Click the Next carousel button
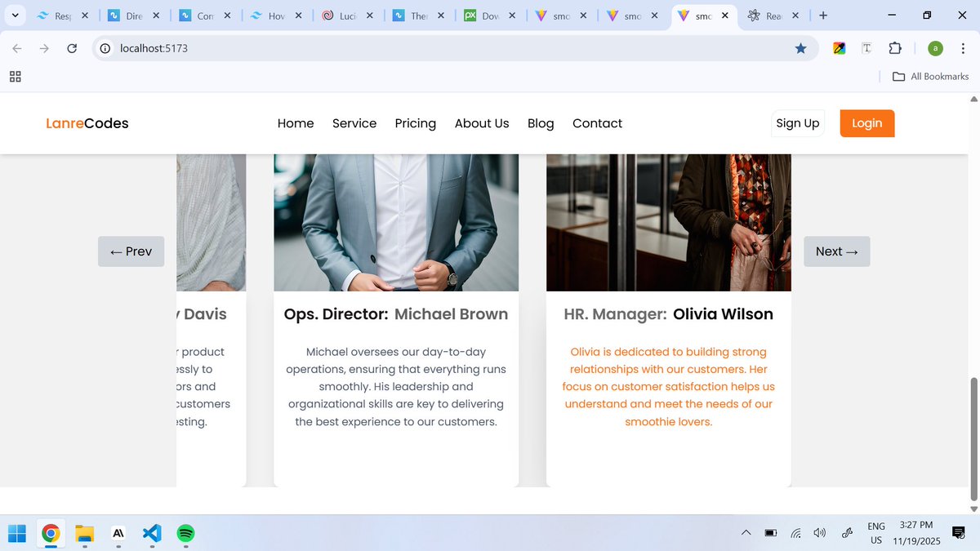This screenshot has width=980, height=551. tap(837, 251)
